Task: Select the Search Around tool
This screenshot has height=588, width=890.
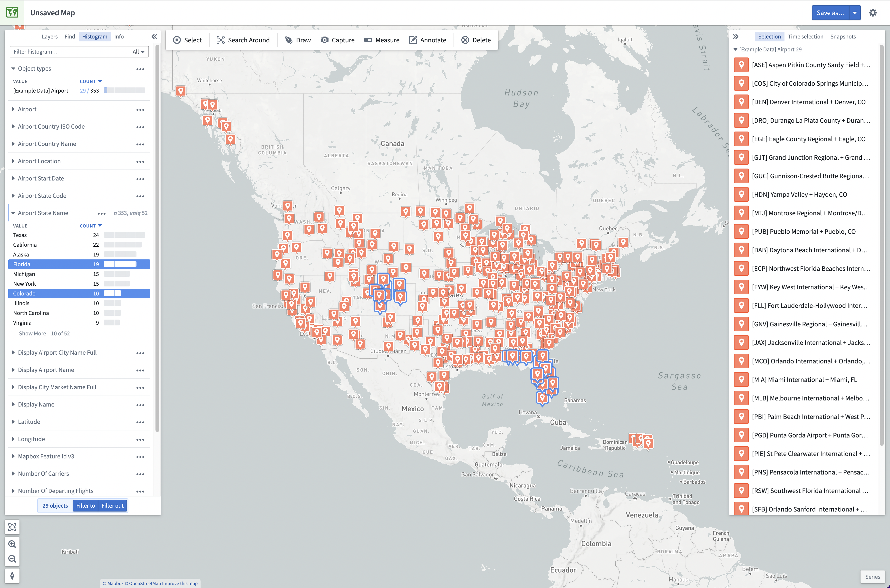Action: 243,40
